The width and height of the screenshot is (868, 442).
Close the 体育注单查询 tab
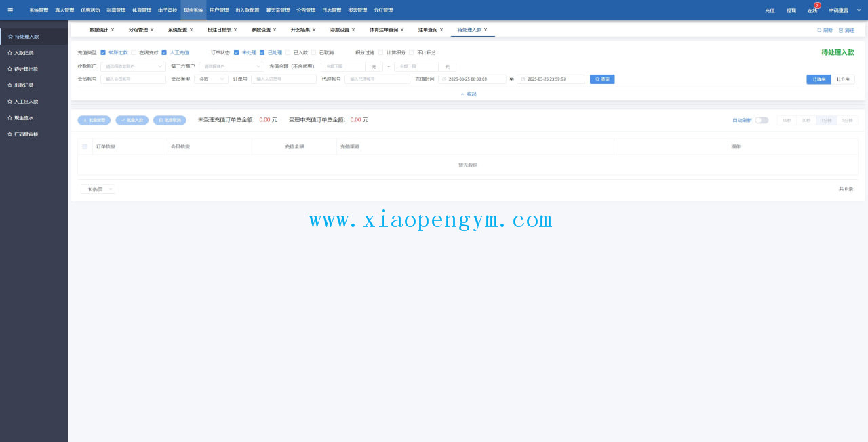(x=402, y=30)
